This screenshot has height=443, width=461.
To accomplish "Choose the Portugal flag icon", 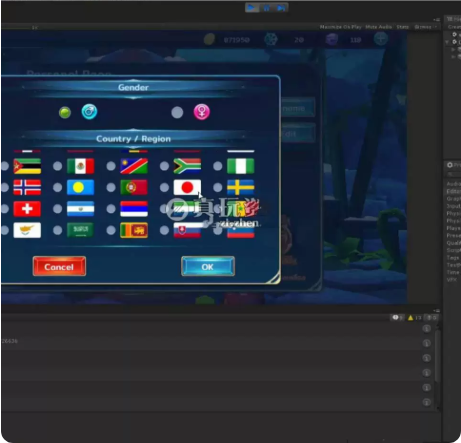I will [x=134, y=187].
